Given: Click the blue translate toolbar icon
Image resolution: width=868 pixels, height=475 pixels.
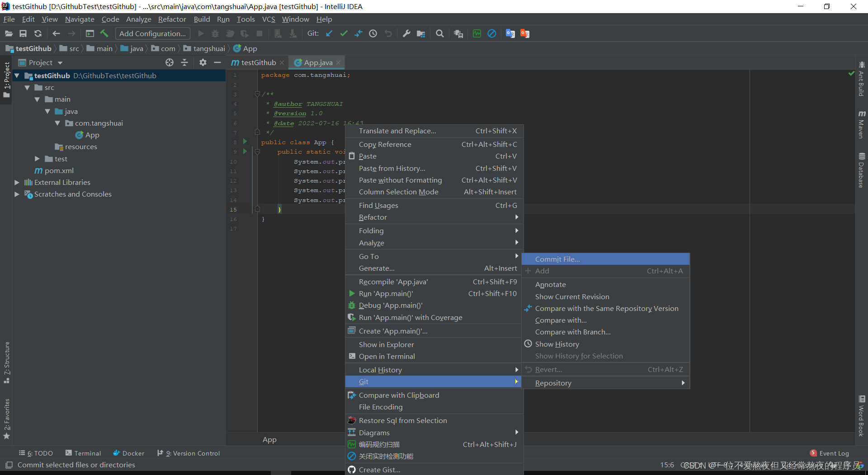Looking at the screenshot, I should (510, 33).
